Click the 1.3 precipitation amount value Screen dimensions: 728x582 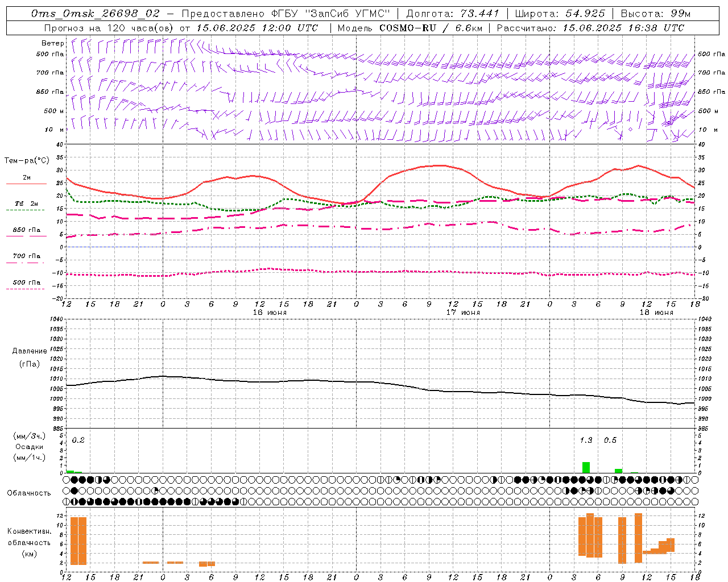[586, 440]
